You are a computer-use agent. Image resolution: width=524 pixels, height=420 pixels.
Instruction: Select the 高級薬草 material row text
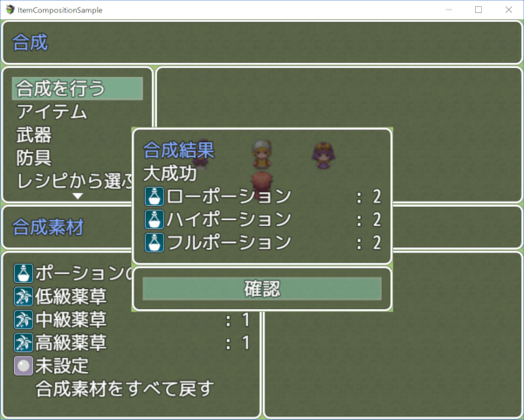click(71, 342)
